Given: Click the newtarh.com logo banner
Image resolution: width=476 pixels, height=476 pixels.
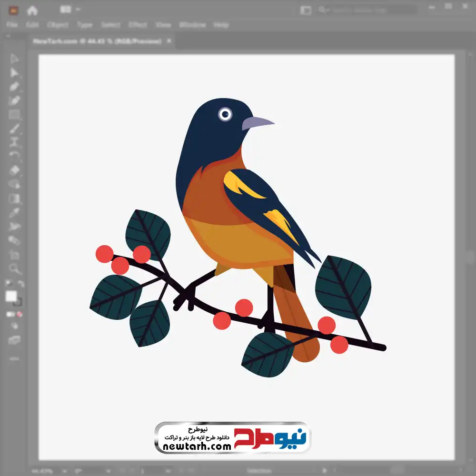Looking at the screenshot, I should point(232,438).
